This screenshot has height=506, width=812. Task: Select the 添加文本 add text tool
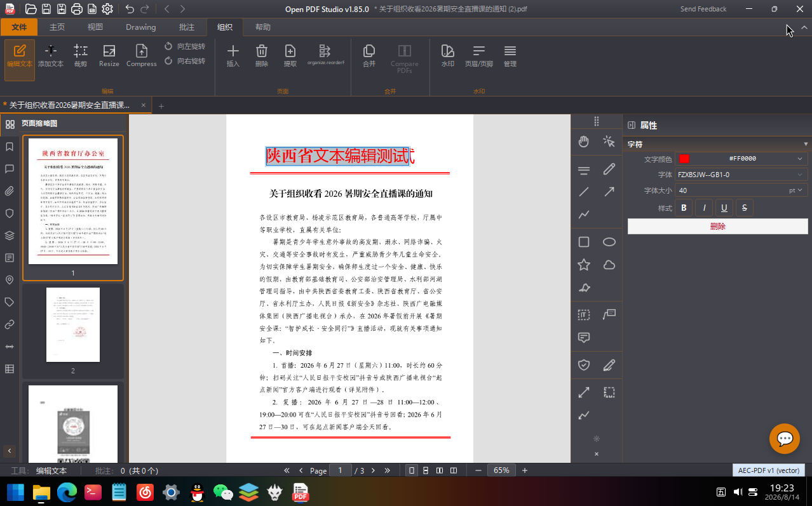(51, 56)
